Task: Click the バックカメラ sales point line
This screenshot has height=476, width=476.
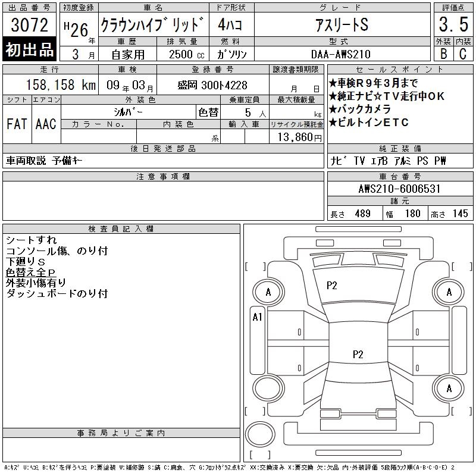Action: tap(364, 109)
